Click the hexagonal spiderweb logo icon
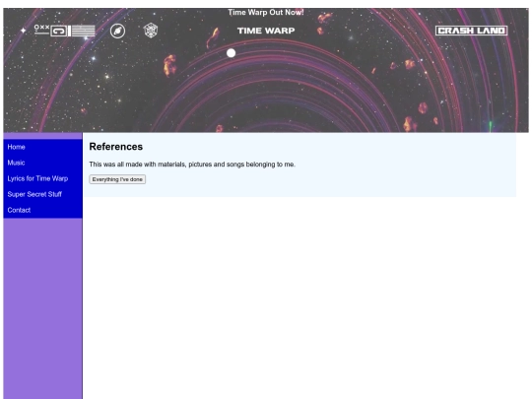532x399 pixels. coord(151,31)
